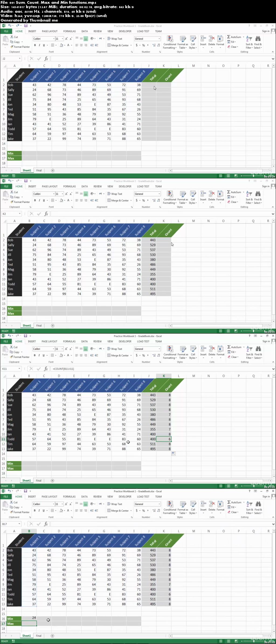Image resolution: width=276 pixels, height=644 pixels.
Task: Open Find & Select in frame with Name Box J2
Action: (x=258, y=42)
